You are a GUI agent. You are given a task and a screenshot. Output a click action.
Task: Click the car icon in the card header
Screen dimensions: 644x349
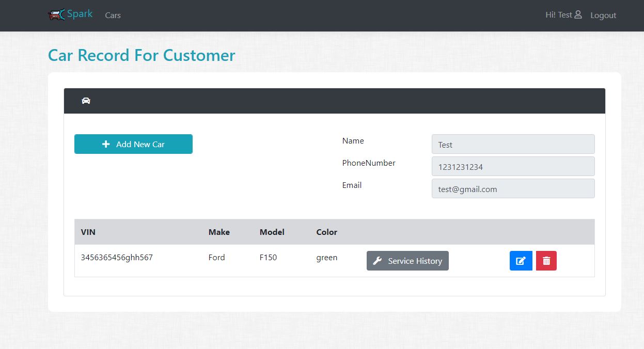[86, 101]
